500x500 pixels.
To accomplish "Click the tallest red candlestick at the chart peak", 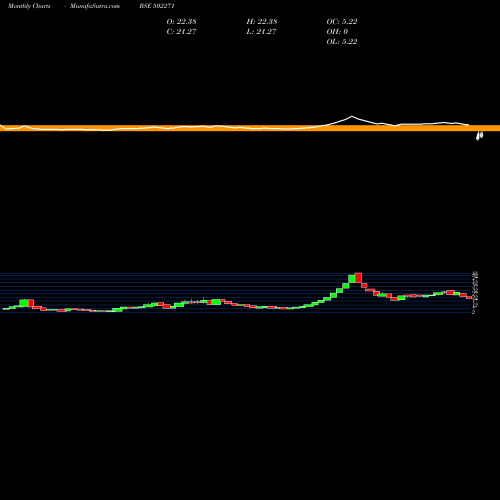I will pos(358,278).
